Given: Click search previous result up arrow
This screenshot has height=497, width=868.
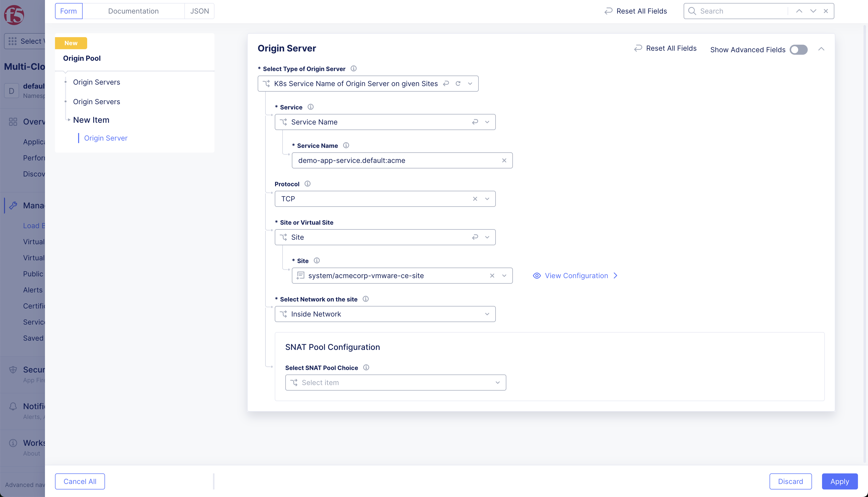Looking at the screenshot, I should [x=799, y=11].
